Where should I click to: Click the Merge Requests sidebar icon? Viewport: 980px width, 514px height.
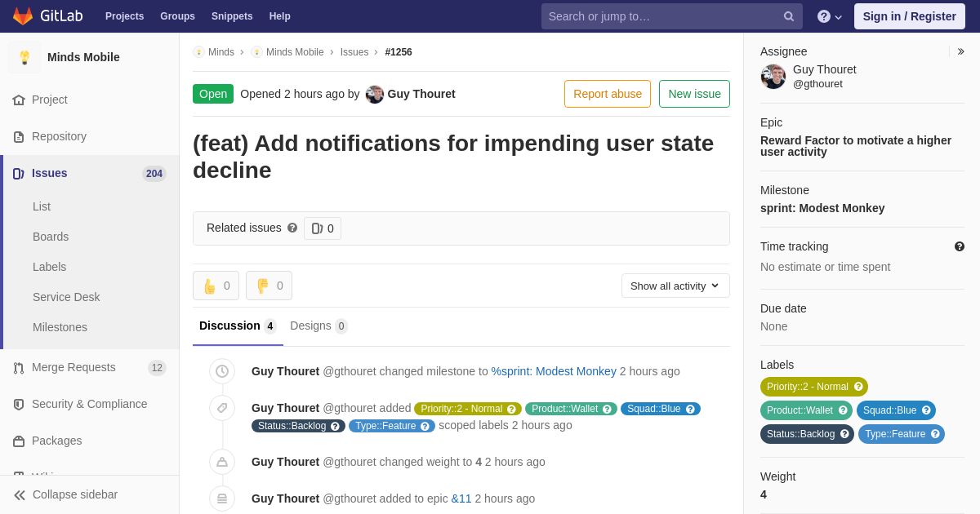(x=19, y=367)
